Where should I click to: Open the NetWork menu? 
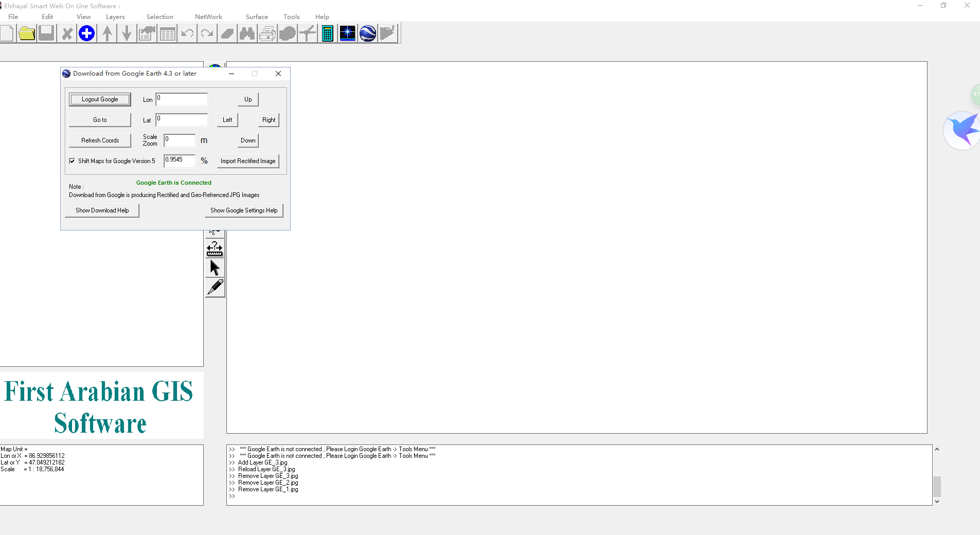coord(208,16)
